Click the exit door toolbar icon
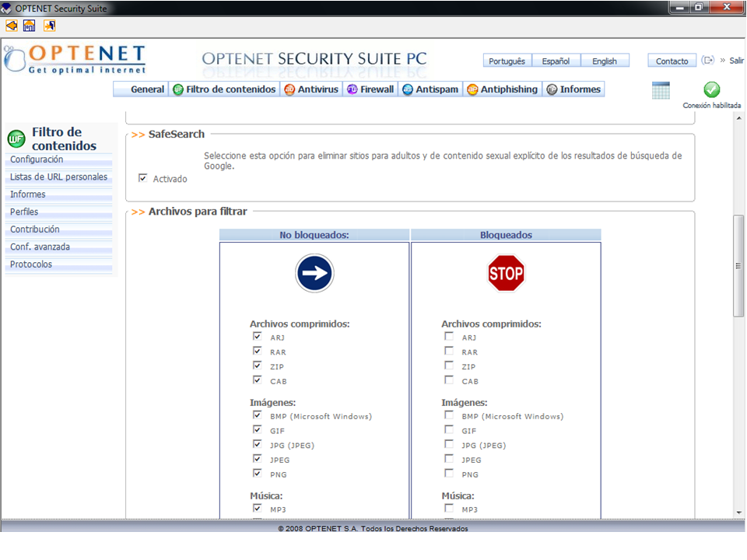747x560 pixels. (49, 26)
